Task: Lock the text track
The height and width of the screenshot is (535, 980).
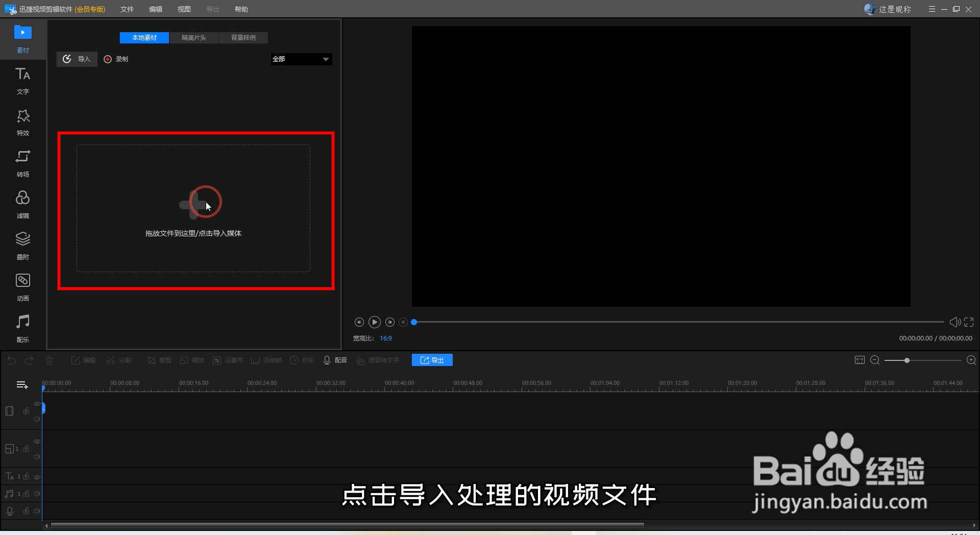Action: 26,477
